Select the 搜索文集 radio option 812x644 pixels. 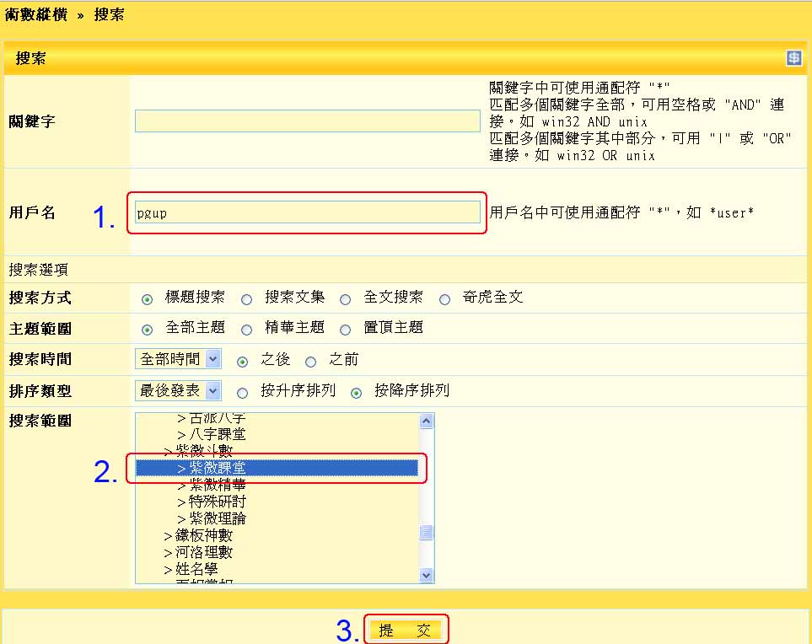tap(246, 298)
